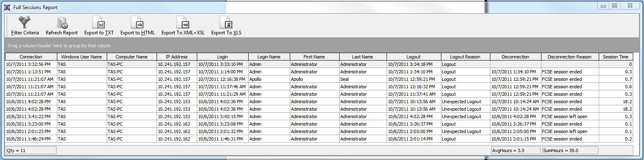Sort by the Session Time column
This screenshot has width=644, height=160.
pyautogui.click(x=616, y=57)
